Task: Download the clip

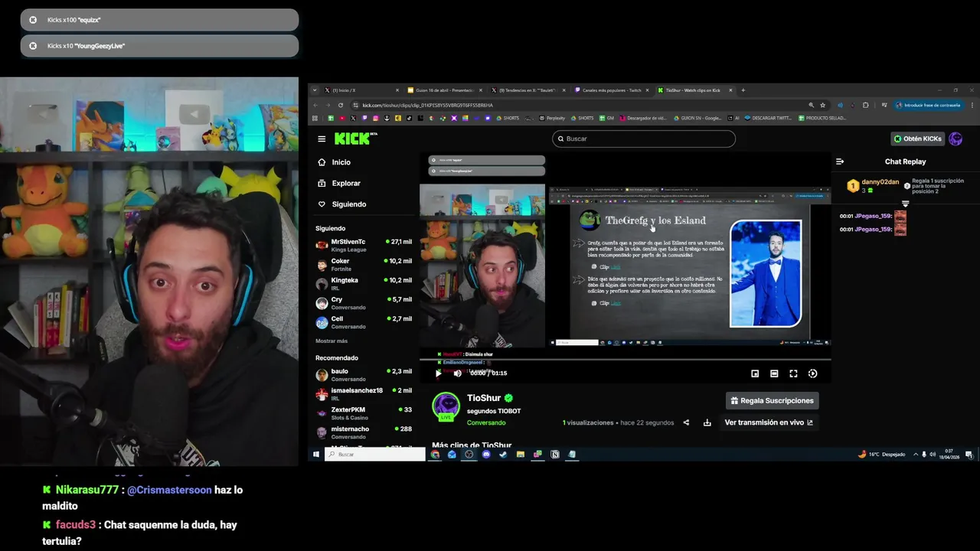Action: [x=707, y=422]
